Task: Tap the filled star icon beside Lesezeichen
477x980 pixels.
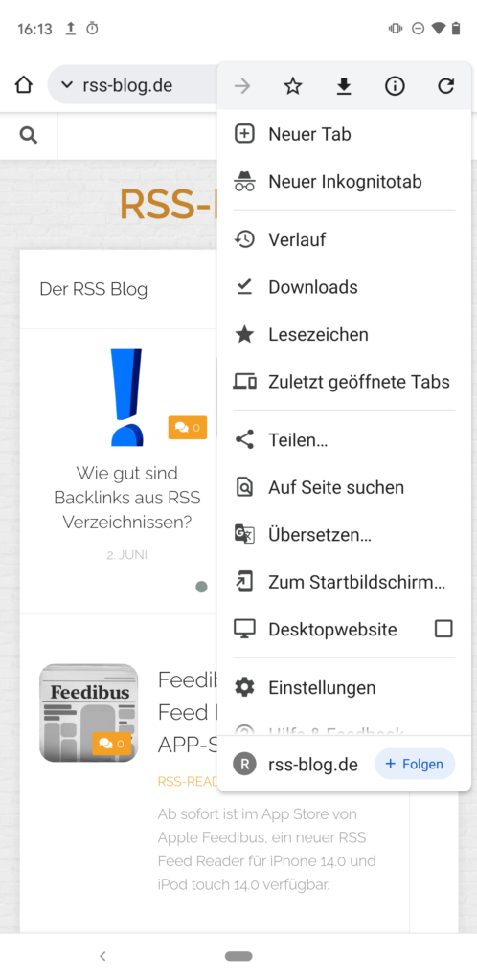Action: tap(244, 334)
